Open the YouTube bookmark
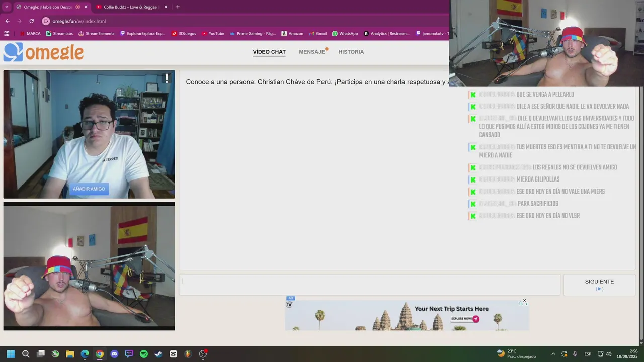Image resolution: width=644 pixels, height=362 pixels. pyautogui.click(x=213, y=34)
